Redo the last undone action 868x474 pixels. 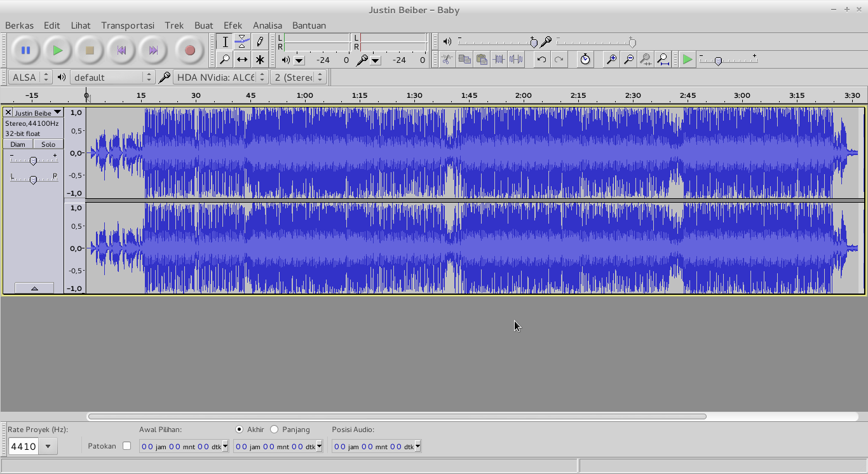(x=559, y=59)
